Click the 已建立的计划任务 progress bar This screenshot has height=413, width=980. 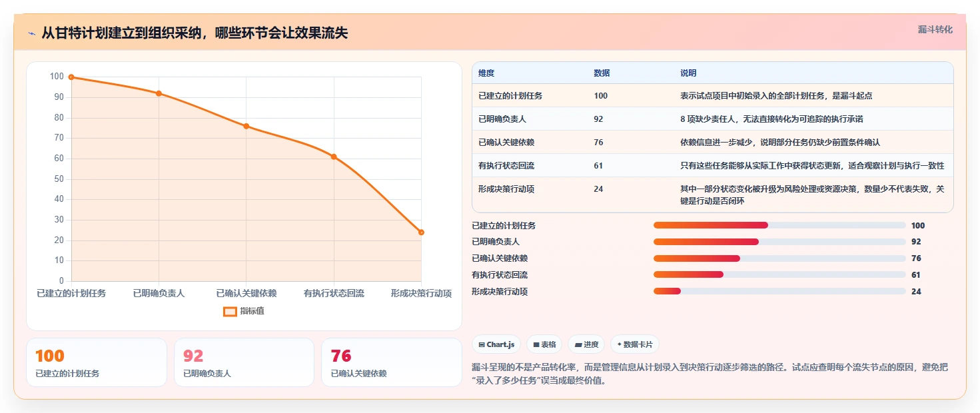[779, 226]
